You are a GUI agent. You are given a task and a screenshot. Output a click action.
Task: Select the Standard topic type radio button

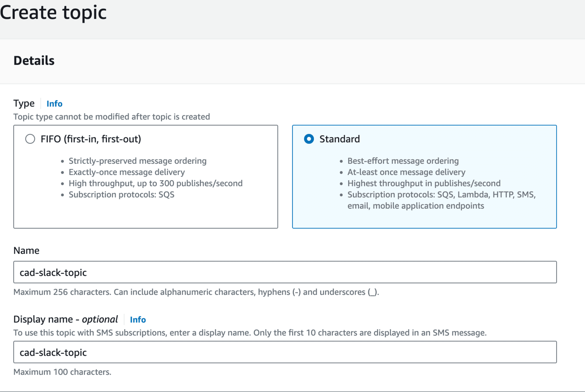click(x=309, y=139)
